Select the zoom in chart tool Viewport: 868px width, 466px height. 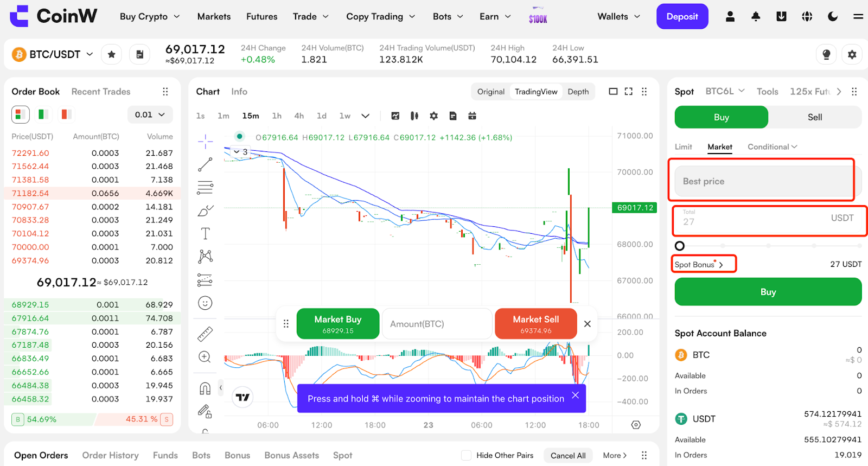point(205,356)
